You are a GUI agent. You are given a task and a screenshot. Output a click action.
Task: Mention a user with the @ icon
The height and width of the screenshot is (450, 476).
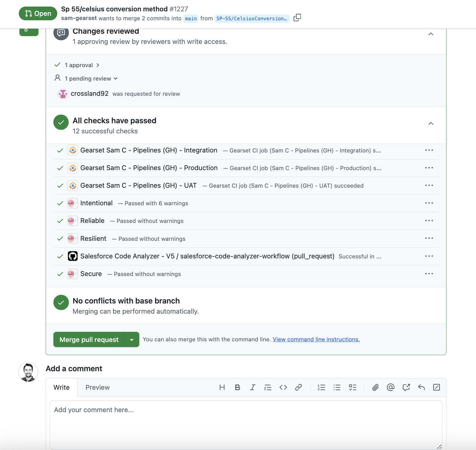pos(390,387)
